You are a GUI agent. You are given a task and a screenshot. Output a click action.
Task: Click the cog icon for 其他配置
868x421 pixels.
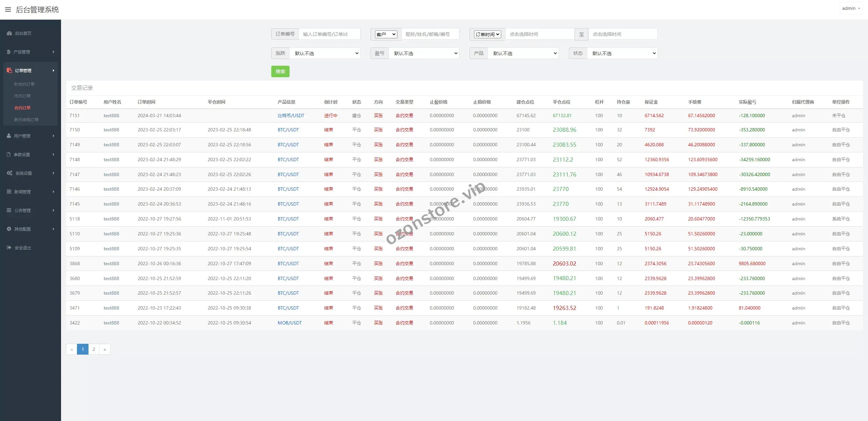pyautogui.click(x=9, y=229)
